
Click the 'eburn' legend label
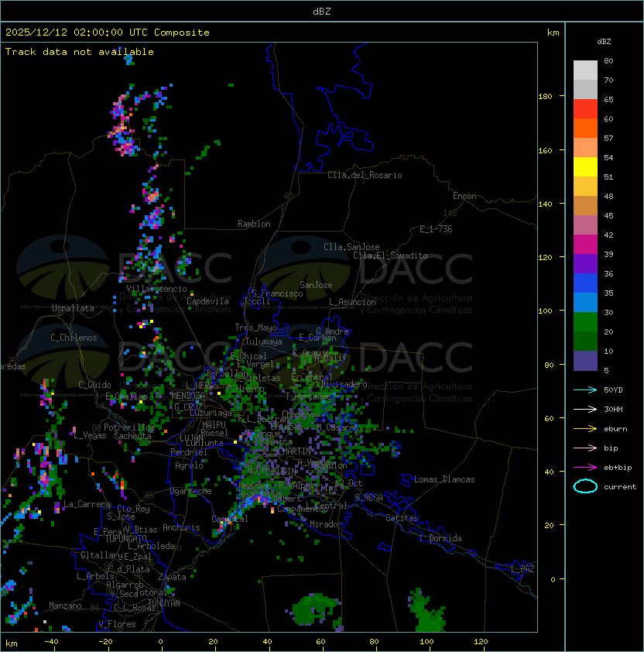click(x=615, y=429)
